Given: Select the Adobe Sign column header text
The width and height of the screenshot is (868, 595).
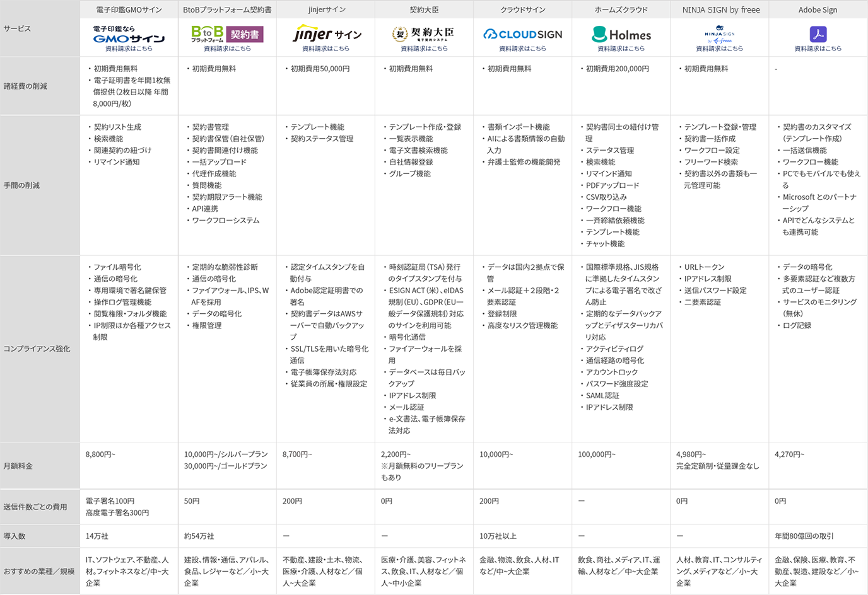Looking at the screenshot, I should coord(818,10).
